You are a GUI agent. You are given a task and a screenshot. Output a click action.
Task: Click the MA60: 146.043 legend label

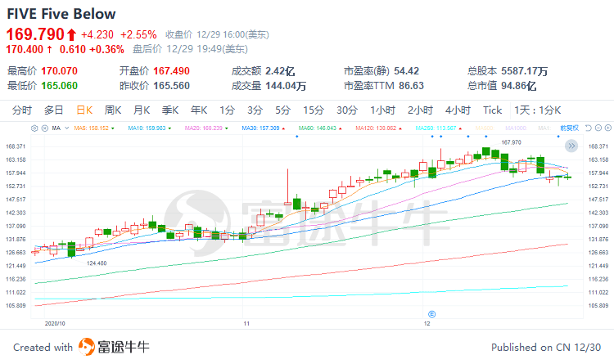tap(317, 128)
